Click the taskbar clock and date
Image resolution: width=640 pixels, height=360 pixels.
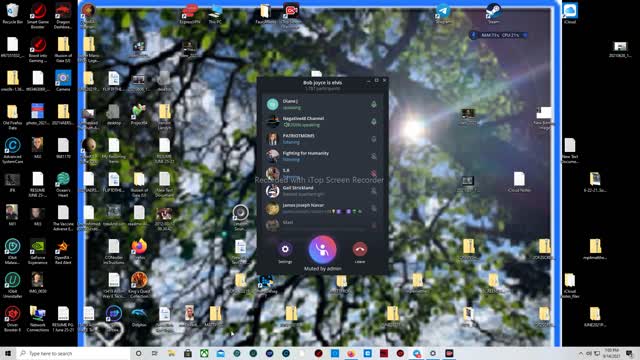point(612,353)
